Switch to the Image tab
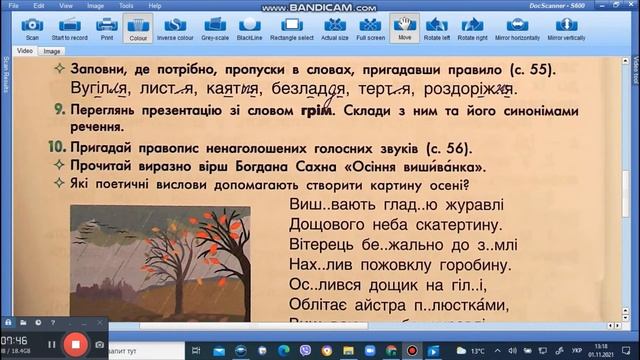Screen dimensions: 640x360 [x=51, y=51]
